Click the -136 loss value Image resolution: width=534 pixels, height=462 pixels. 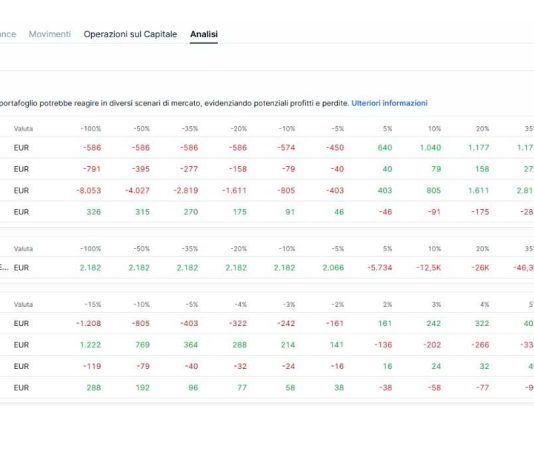pos(383,345)
